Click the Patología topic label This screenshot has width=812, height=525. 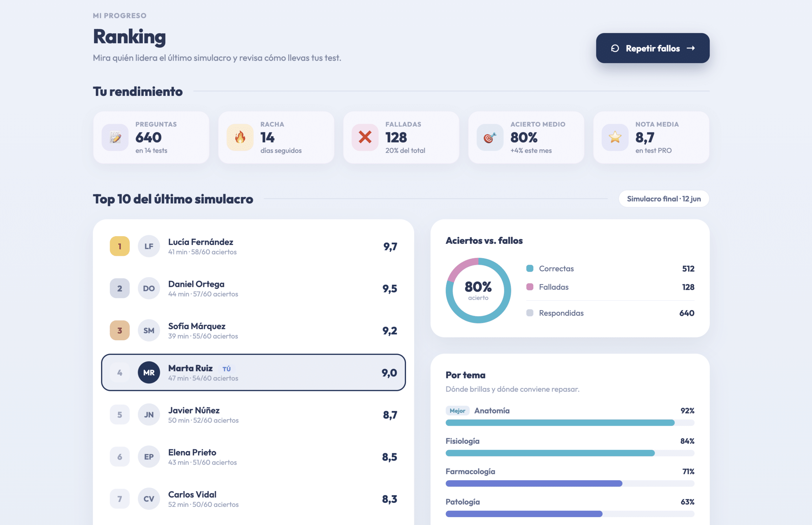462,502
